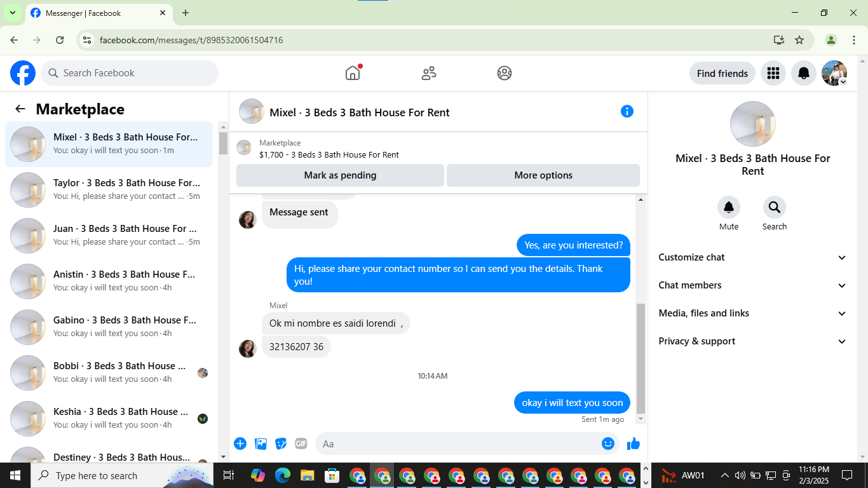Screen dimensions: 868x488
Task: Open the GIF picker
Action: 301,444
